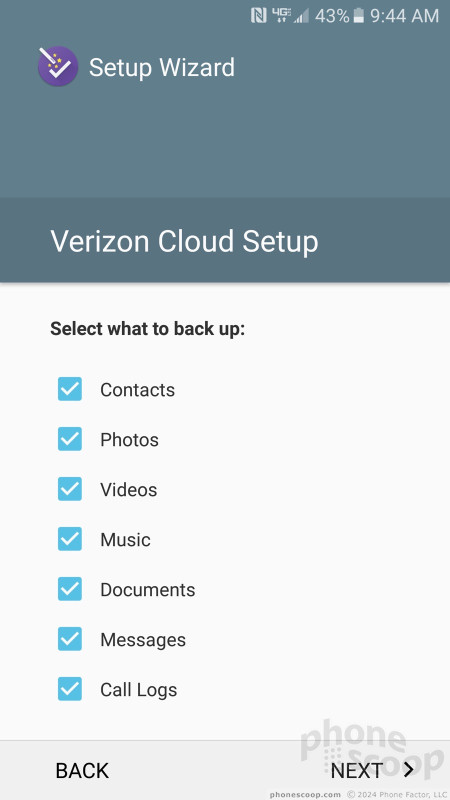Uncheck the Videos checkbox

pyautogui.click(x=70, y=489)
